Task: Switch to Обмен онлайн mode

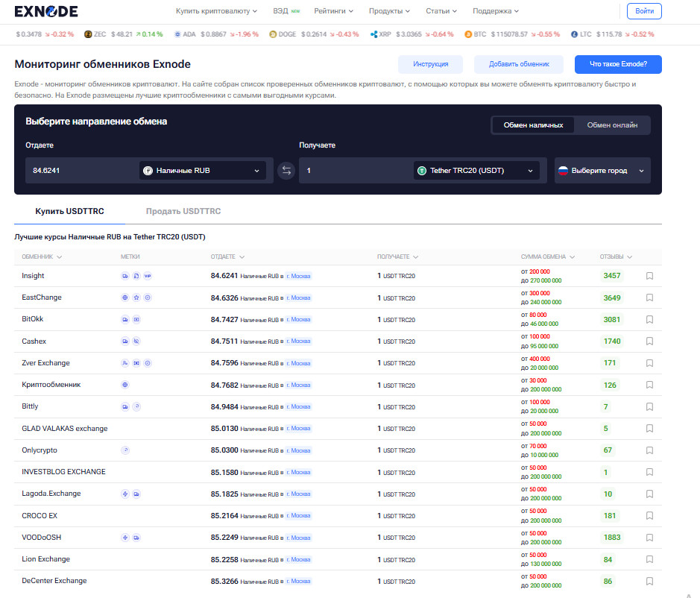Action: point(612,125)
